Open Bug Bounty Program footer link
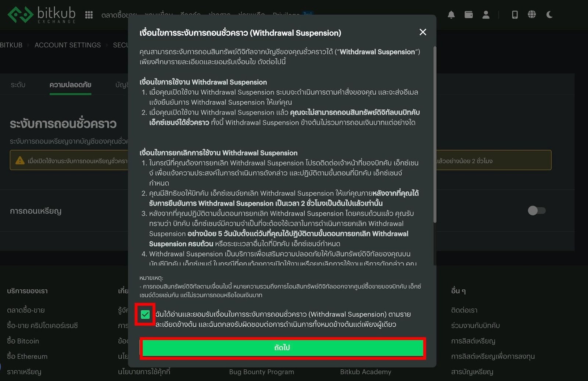Screen dimensions: 588x381 (x=262, y=372)
